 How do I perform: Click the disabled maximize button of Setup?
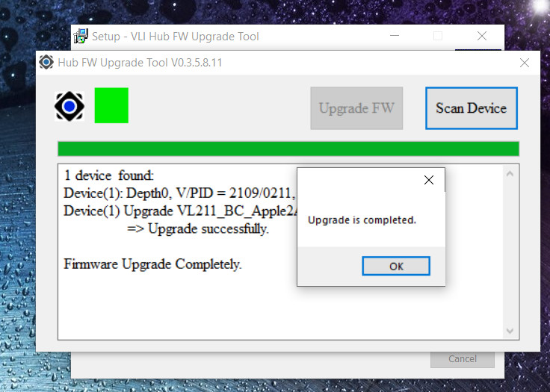438,36
